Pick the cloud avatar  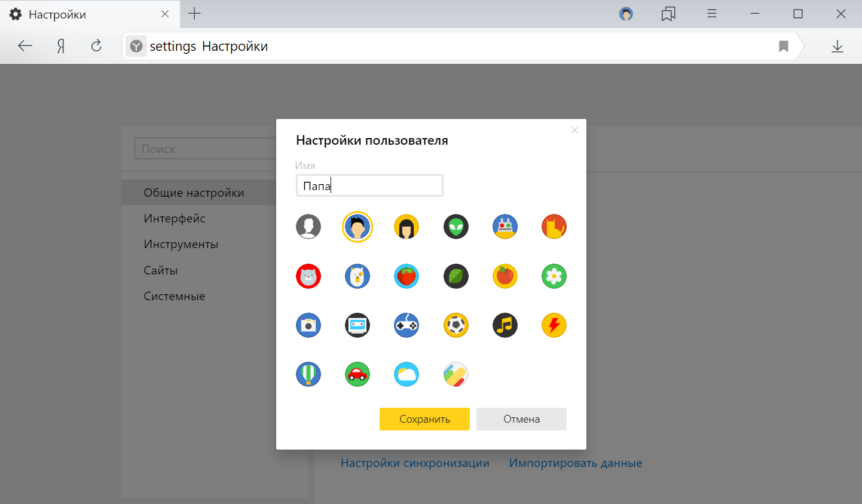click(x=406, y=374)
